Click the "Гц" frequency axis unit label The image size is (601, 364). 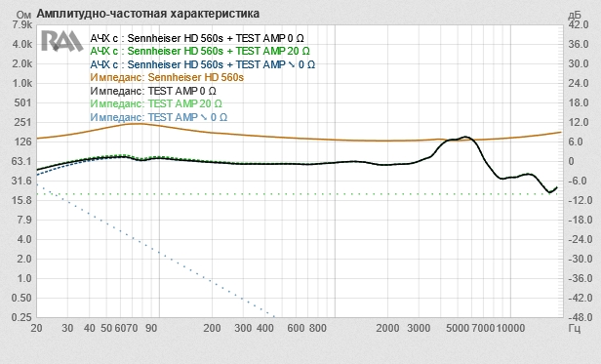pyautogui.click(x=574, y=328)
